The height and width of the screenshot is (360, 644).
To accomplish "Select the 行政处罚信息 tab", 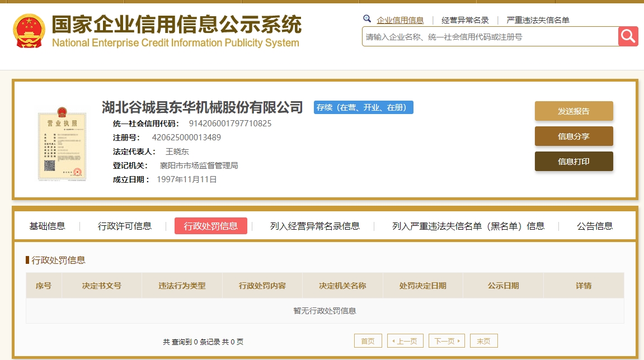I will pos(211,226).
